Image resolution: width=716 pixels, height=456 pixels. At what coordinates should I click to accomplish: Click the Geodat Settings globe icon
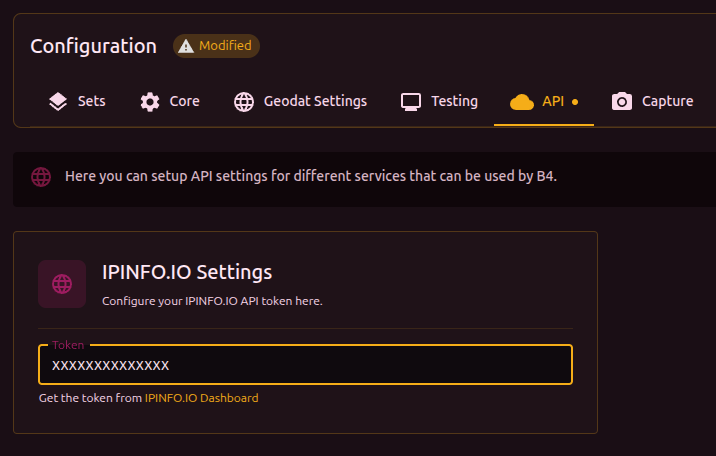[244, 101]
